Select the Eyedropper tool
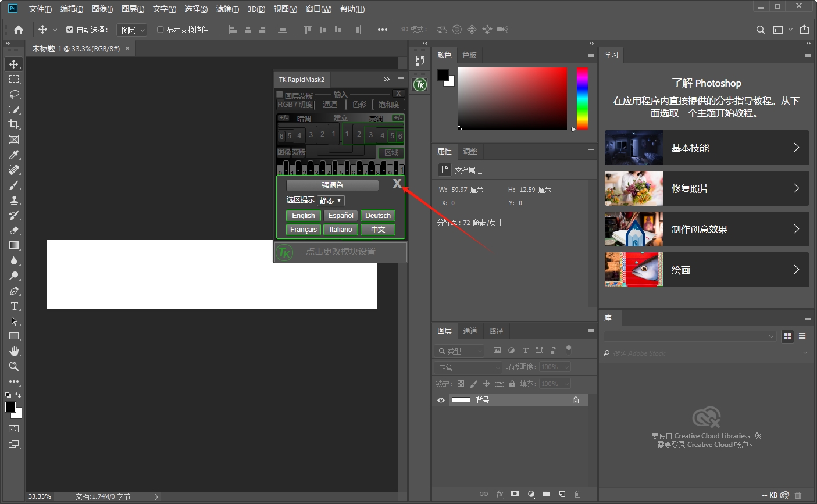Viewport: 817px width, 504px height. [x=14, y=155]
